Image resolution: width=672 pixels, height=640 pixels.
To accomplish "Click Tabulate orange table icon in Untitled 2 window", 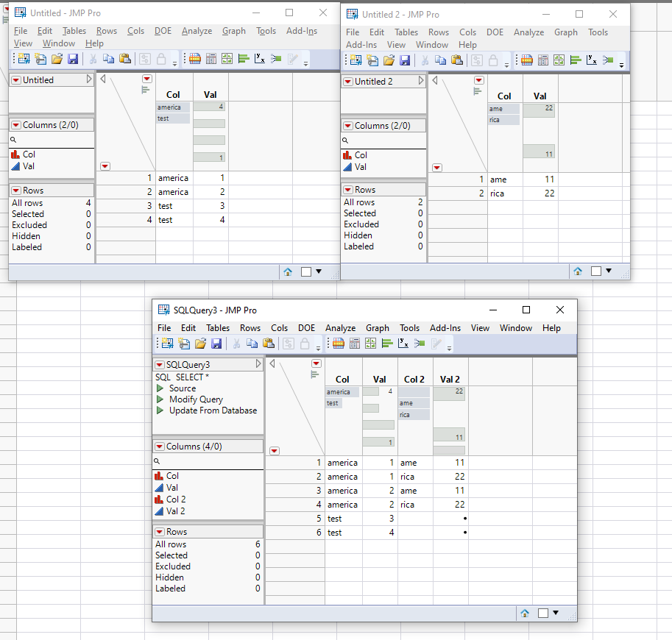I will (527, 60).
